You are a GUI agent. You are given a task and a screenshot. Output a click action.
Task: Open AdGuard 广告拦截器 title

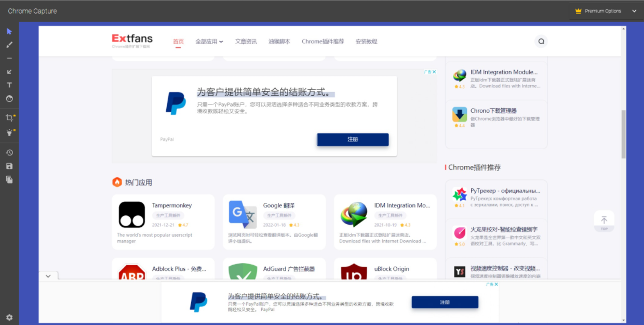(289, 269)
